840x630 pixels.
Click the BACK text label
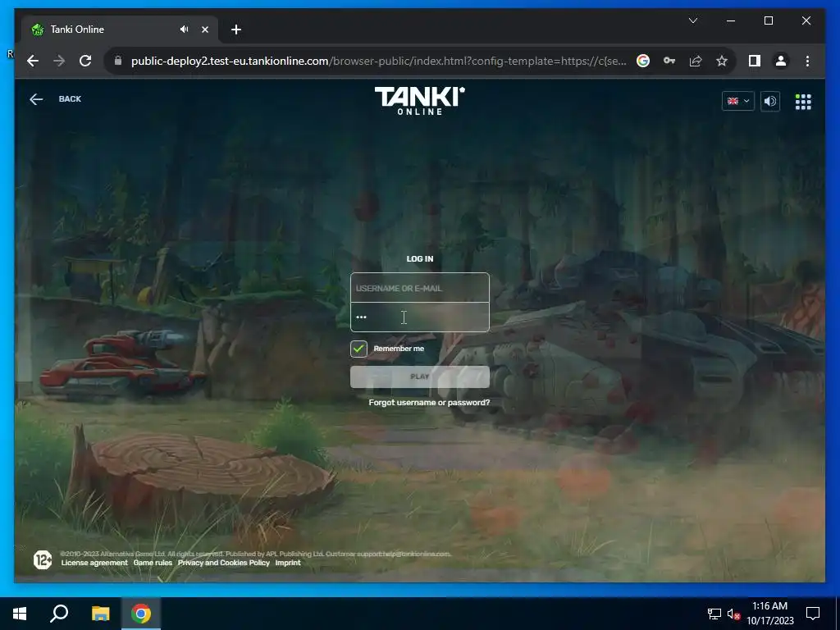coord(70,99)
